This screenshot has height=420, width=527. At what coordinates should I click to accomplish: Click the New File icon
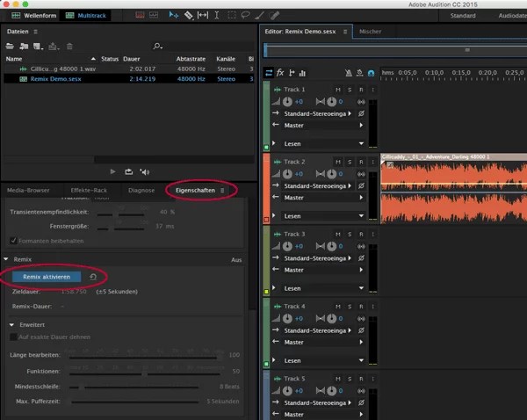coord(38,47)
